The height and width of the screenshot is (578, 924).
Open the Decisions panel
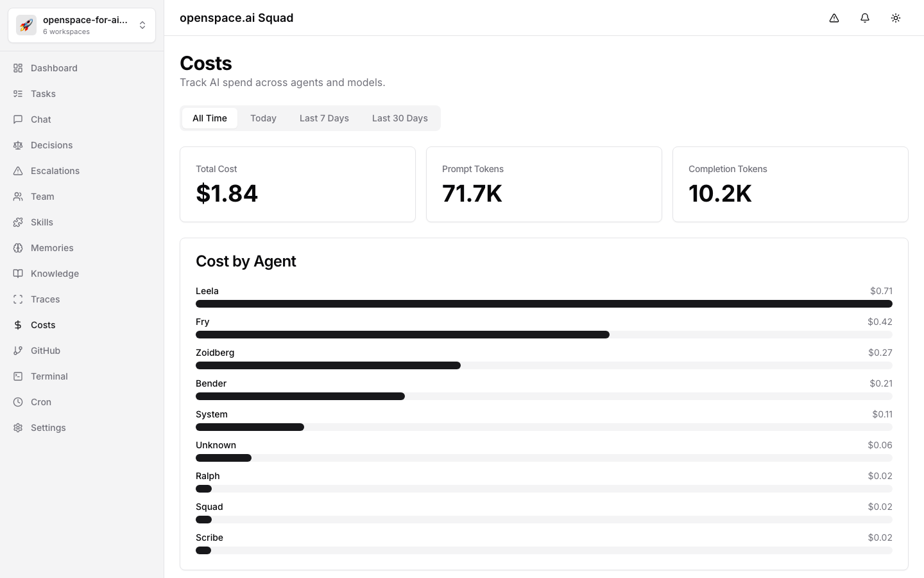click(x=51, y=145)
